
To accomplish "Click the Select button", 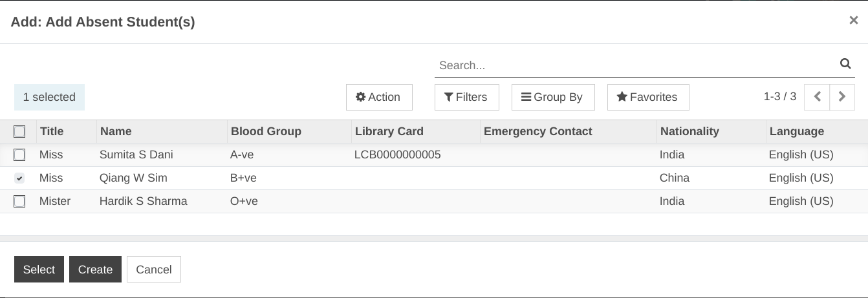I will pos(39,270).
